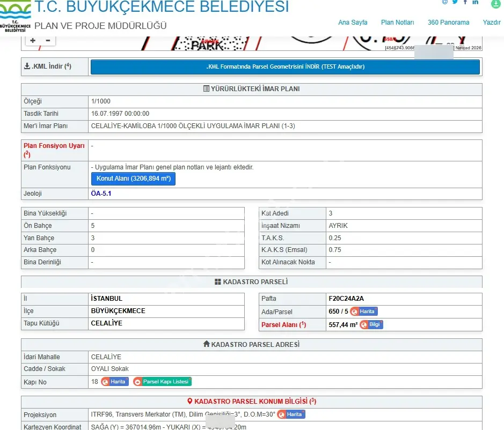Image resolution: width=504 pixels, height=430 pixels.
Task: Click KADASTRO PARSELİ section header
Action: [251, 281]
